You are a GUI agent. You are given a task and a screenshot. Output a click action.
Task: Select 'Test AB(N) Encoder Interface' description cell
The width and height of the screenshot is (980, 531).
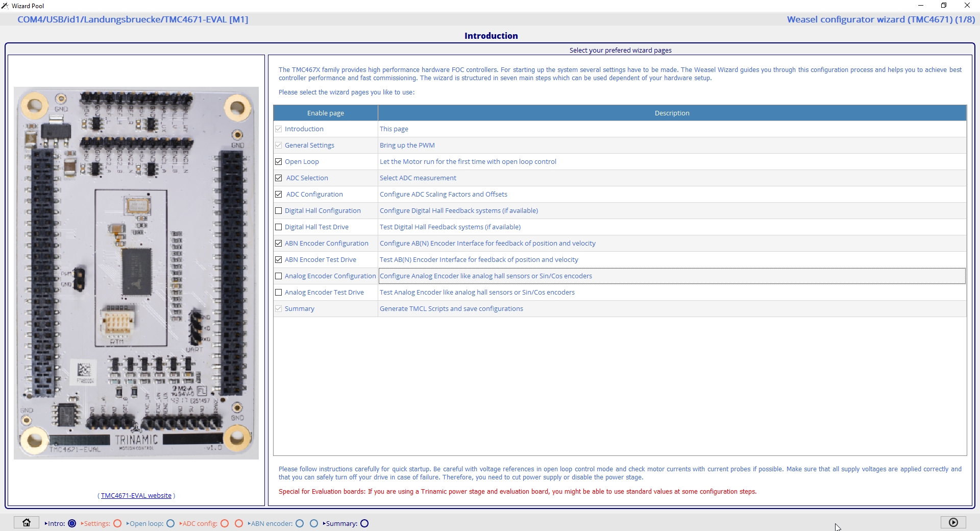[x=672, y=260]
